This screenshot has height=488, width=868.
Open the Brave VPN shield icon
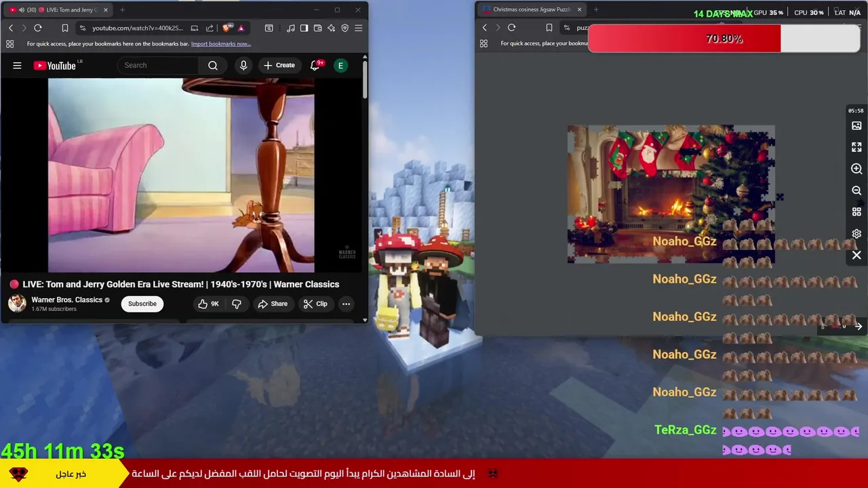(x=345, y=28)
